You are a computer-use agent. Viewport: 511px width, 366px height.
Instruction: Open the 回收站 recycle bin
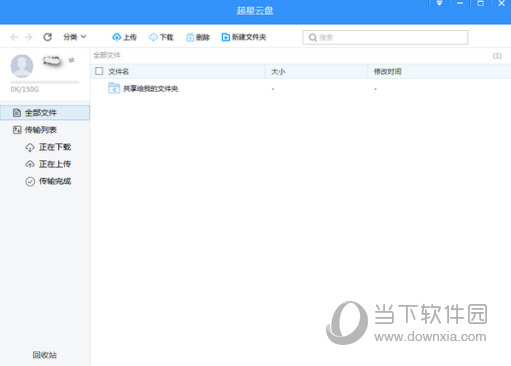(x=45, y=355)
